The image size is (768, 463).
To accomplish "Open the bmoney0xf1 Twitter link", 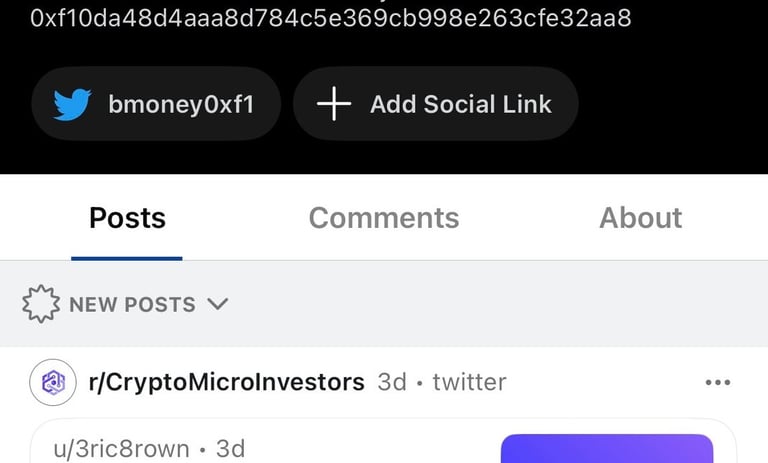I will coord(156,104).
